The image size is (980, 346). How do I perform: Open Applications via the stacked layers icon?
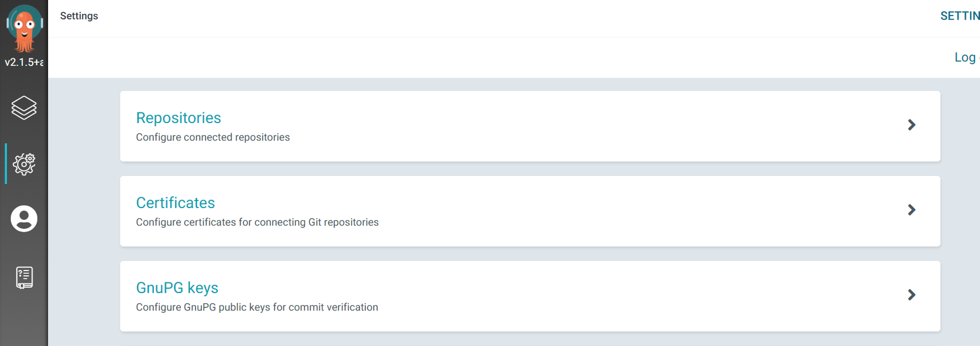click(24, 108)
